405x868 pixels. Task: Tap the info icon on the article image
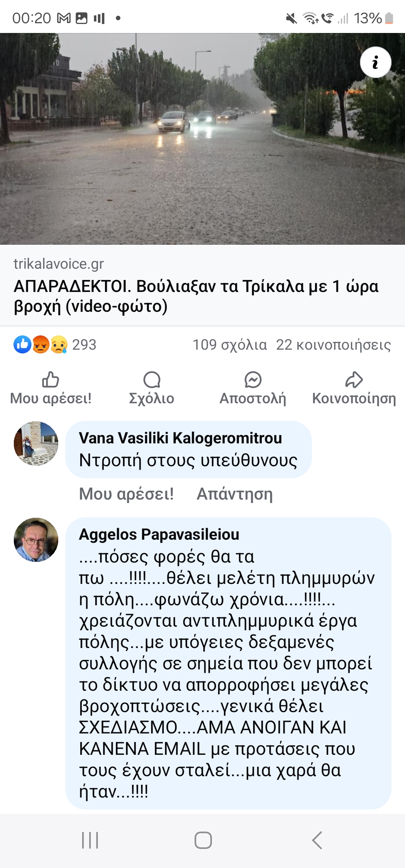pos(375,62)
